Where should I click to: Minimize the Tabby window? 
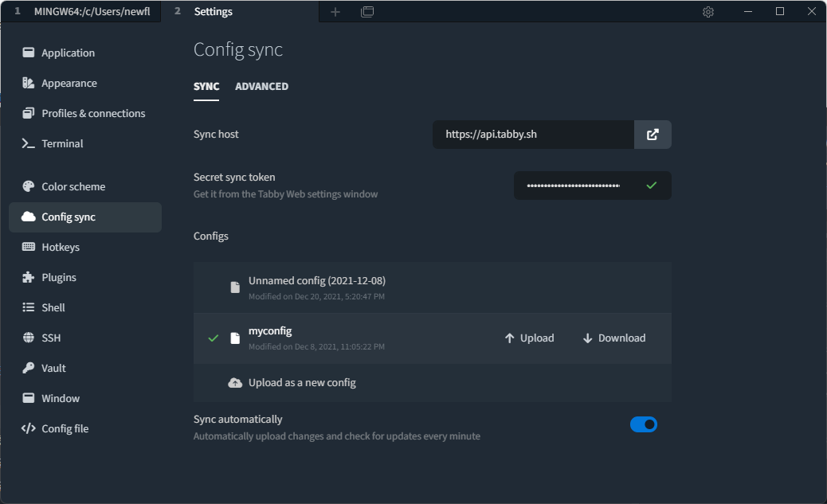pos(748,12)
